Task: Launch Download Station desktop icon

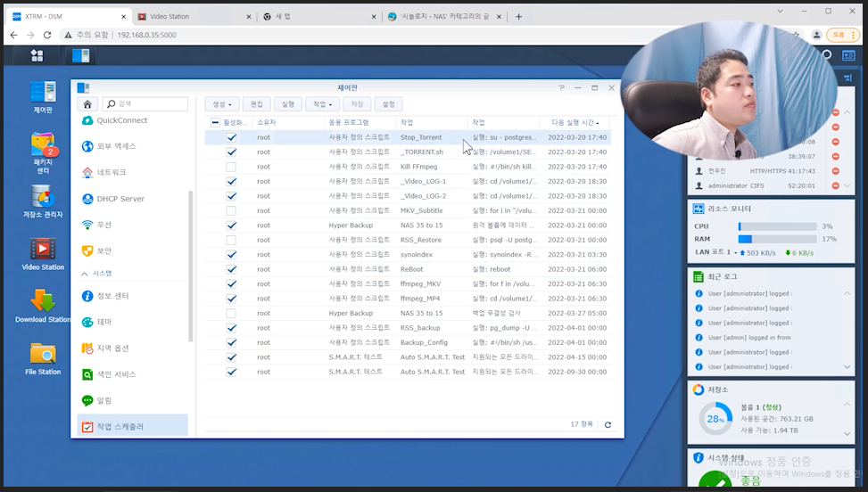Action: point(43,307)
